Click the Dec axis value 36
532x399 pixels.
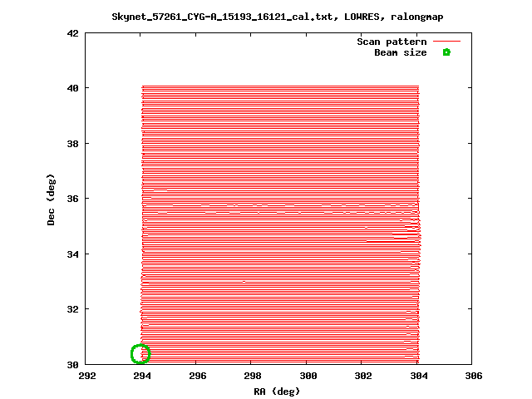point(72,199)
